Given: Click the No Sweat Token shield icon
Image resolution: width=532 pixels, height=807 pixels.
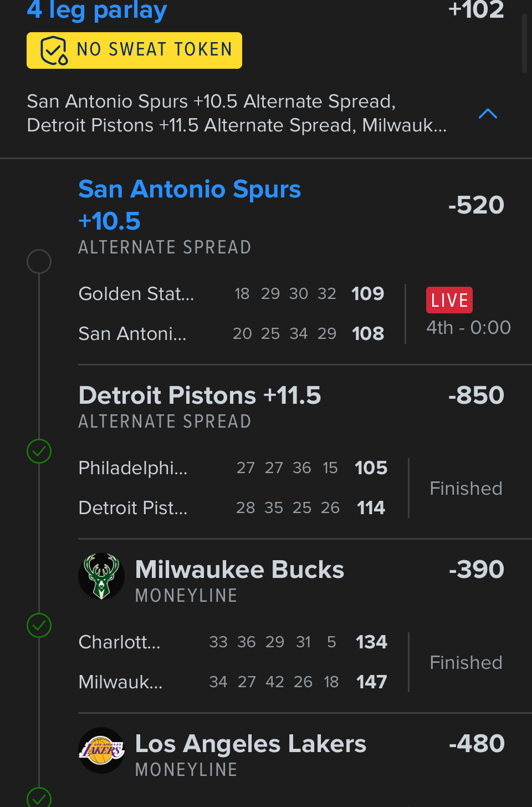Looking at the screenshot, I should click(x=54, y=50).
